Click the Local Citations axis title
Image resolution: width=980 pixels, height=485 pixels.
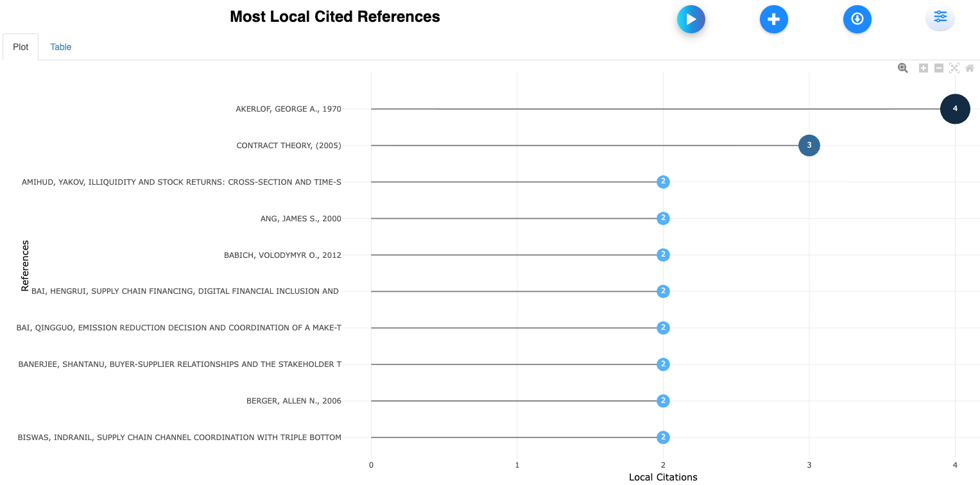pyautogui.click(x=663, y=477)
